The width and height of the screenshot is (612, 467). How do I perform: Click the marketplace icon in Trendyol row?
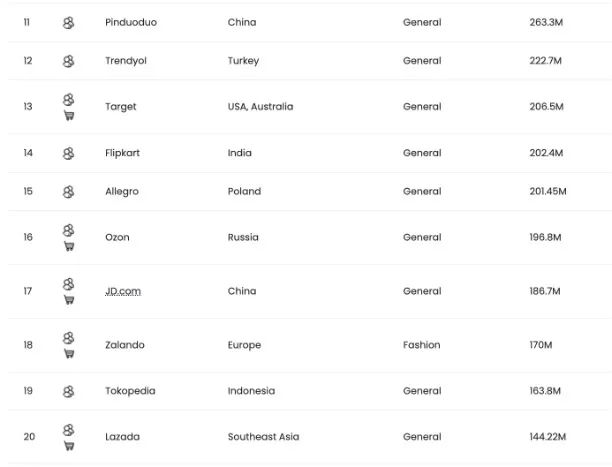point(68,61)
